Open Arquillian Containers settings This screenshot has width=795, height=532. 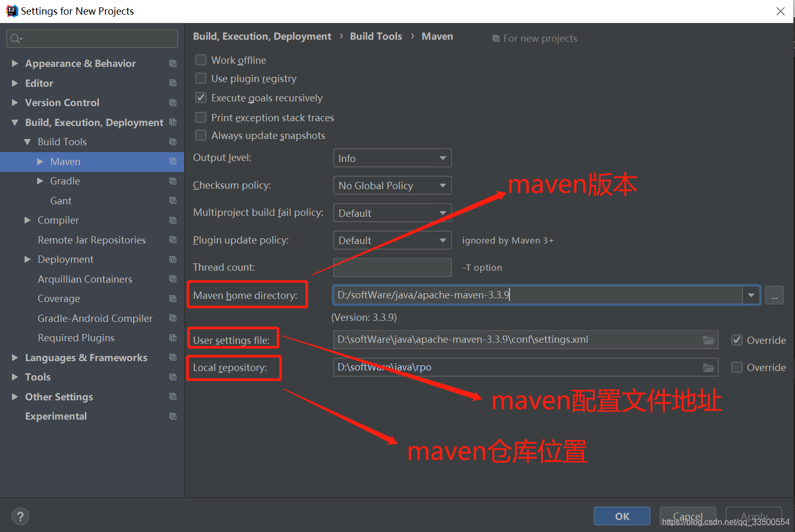85,279
